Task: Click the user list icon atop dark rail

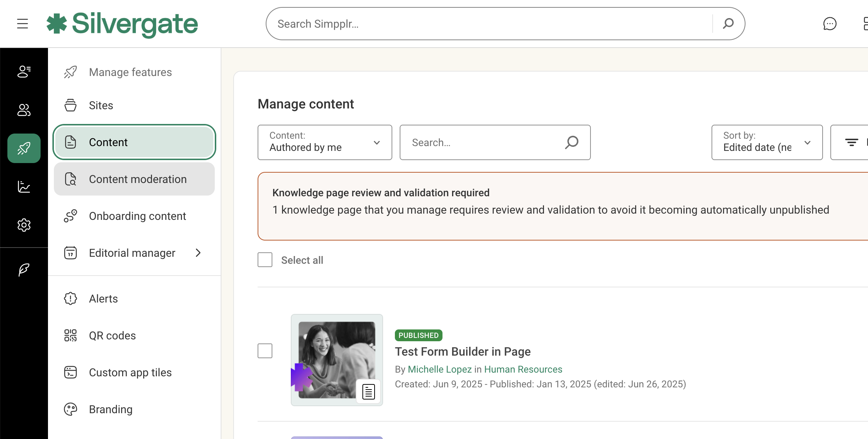Action: 24,72
